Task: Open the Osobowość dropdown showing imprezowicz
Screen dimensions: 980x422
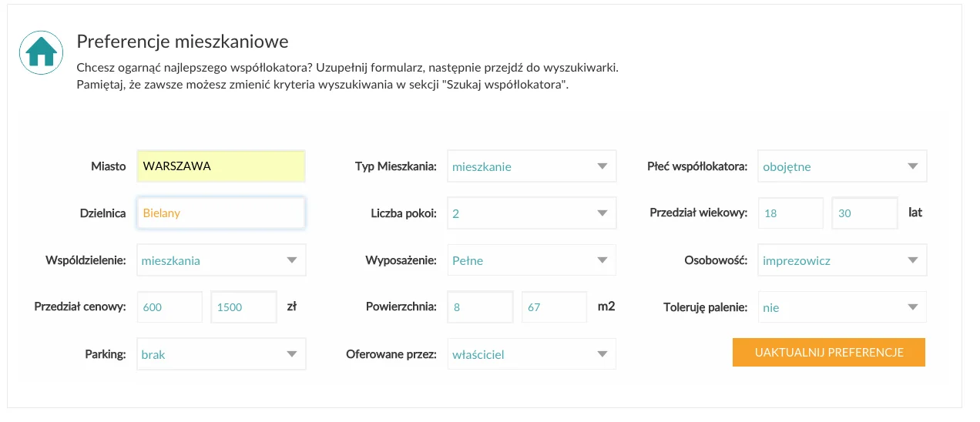Action: (842, 260)
